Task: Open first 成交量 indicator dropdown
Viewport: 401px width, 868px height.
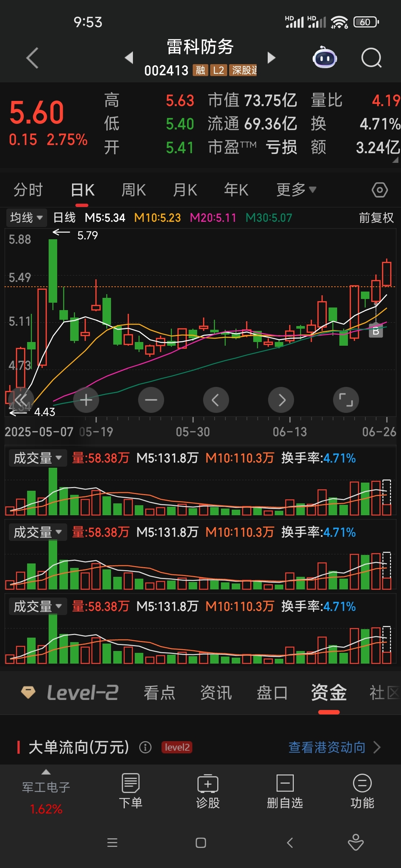Action: (38, 458)
